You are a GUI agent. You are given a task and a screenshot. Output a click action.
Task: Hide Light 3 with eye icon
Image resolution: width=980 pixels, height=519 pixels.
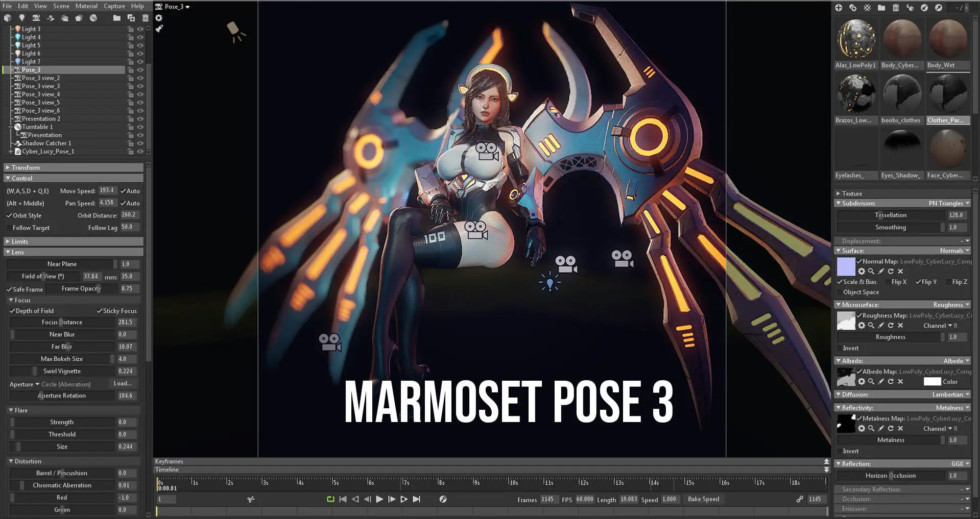pyautogui.click(x=140, y=29)
